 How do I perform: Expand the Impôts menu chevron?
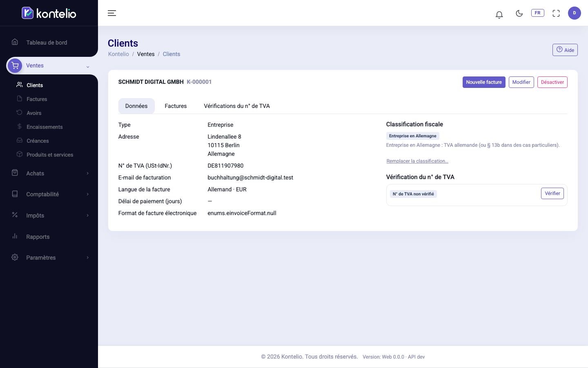tap(88, 215)
